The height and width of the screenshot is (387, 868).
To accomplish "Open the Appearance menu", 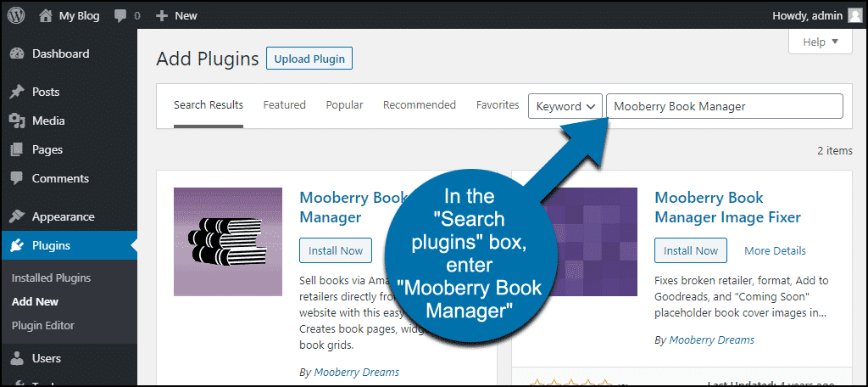I will 69,216.
